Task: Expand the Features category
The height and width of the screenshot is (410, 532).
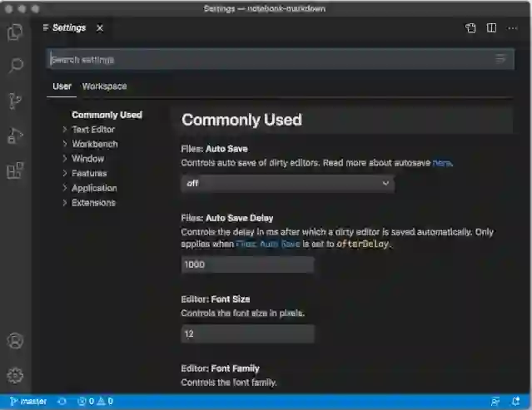Action: pos(89,173)
